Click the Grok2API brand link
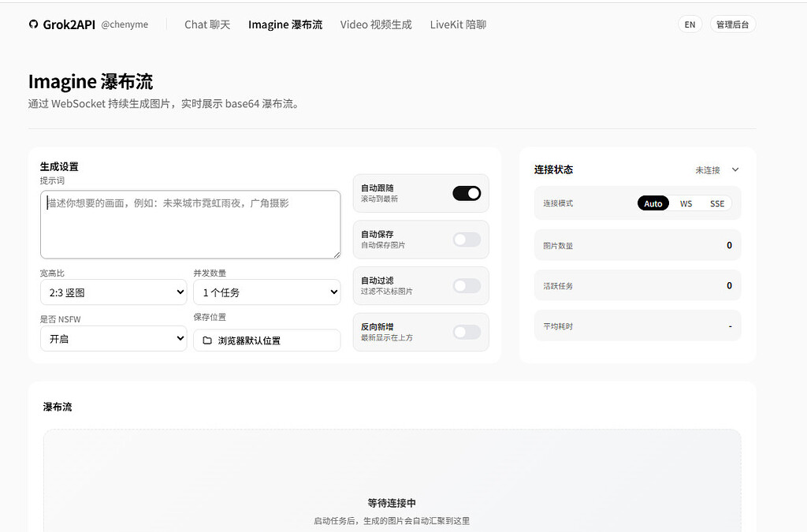807x532 pixels. tap(69, 24)
